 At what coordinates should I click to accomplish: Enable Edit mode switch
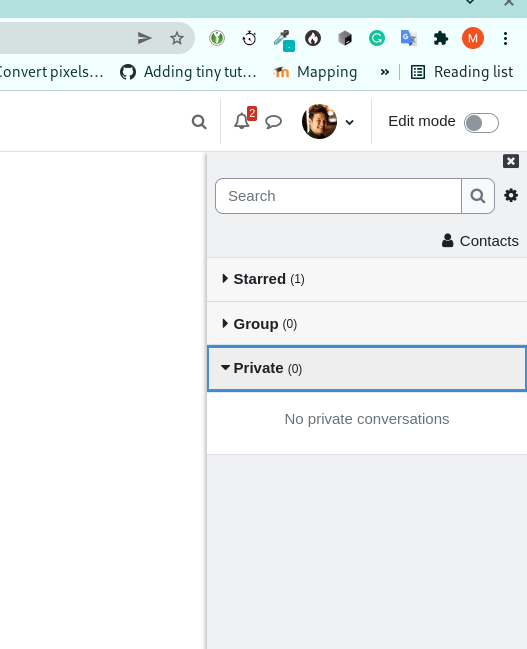[x=481, y=123]
